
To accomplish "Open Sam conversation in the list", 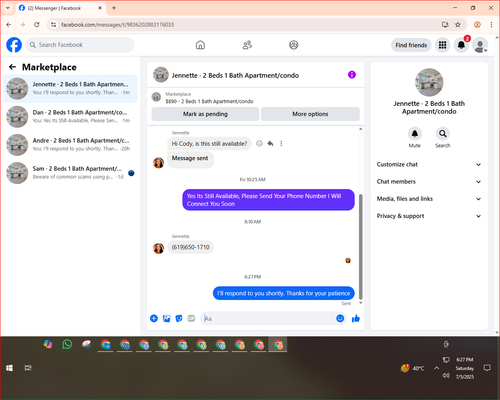I will [x=70, y=173].
